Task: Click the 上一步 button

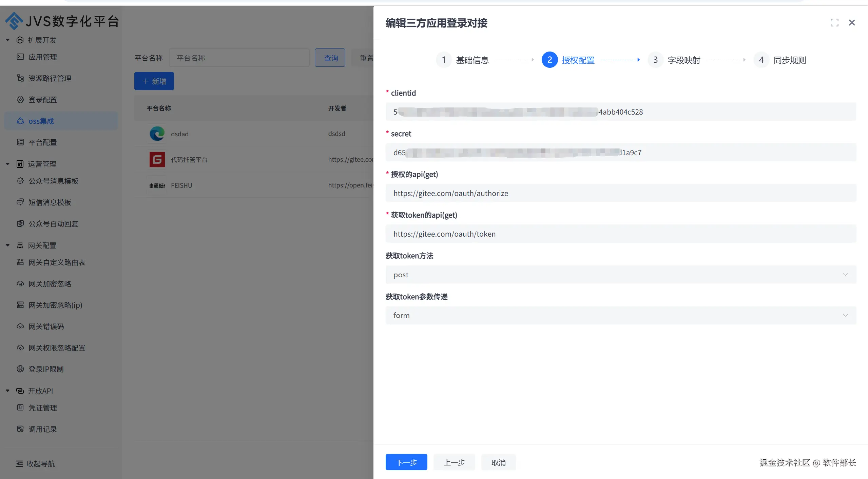Action: point(454,462)
